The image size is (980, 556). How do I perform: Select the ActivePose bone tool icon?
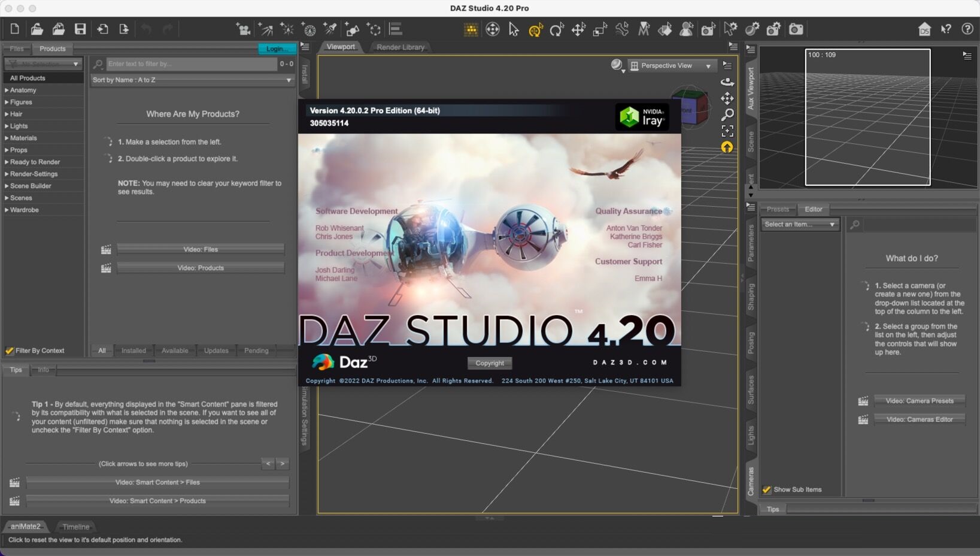coord(622,29)
